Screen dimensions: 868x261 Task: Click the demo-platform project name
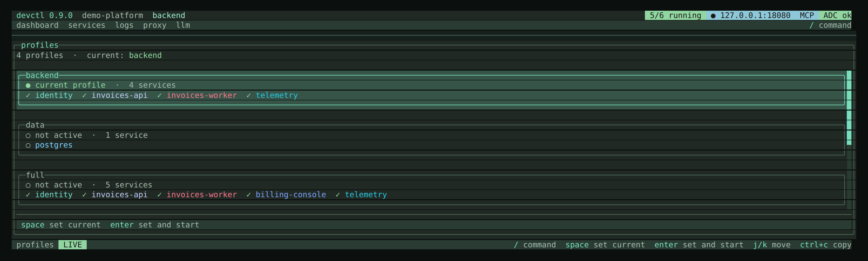point(113,16)
